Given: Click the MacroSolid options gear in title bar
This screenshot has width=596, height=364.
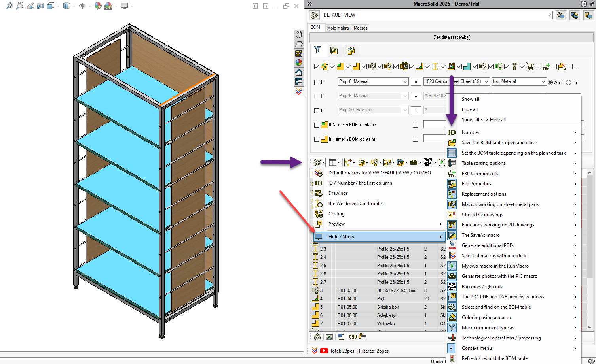Looking at the screenshot, I should coord(584,4).
